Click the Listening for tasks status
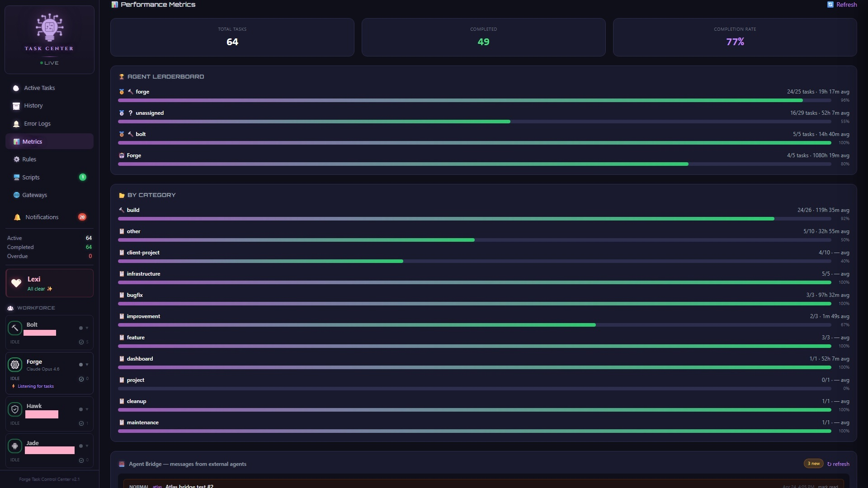Viewport: 868px width, 488px height. click(x=33, y=386)
